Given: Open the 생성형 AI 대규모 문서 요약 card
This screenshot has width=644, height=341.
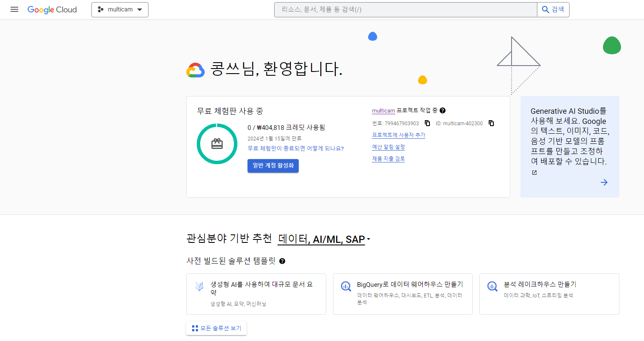Looking at the screenshot, I should pyautogui.click(x=256, y=294).
